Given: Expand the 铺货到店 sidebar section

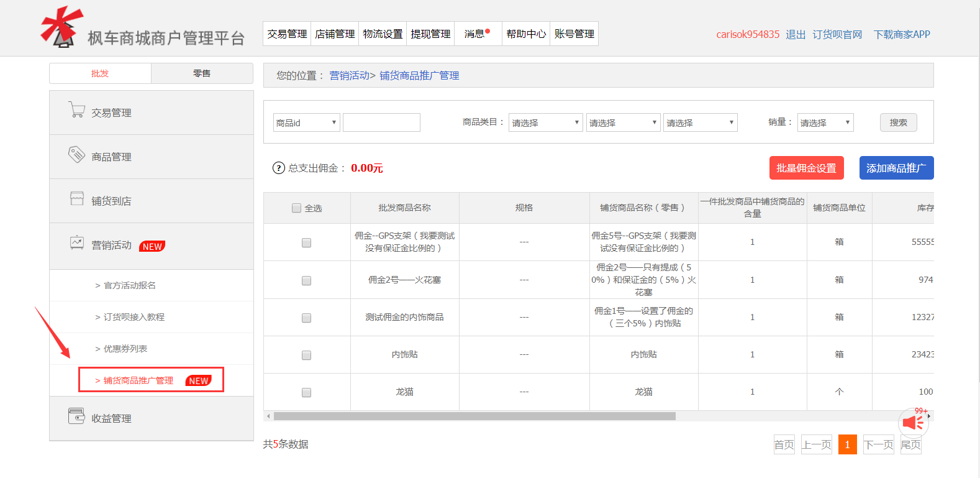Looking at the screenshot, I should tap(152, 201).
